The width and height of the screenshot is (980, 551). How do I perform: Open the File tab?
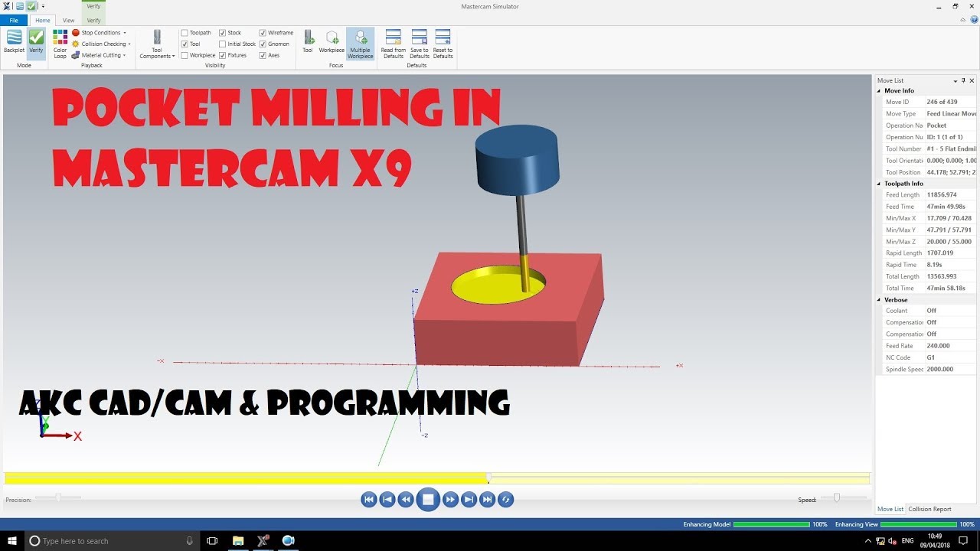[14, 21]
